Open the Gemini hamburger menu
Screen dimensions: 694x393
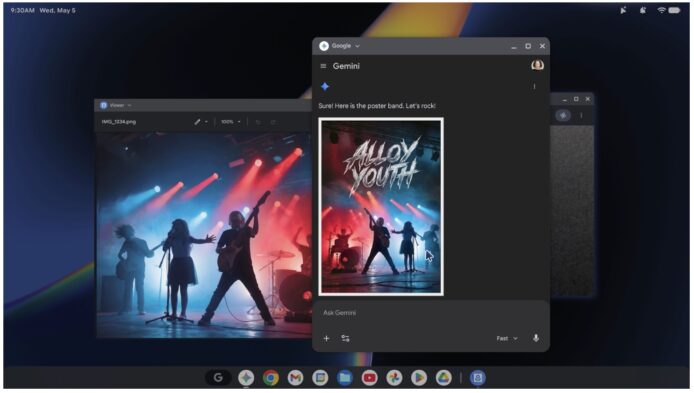(323, 66)
